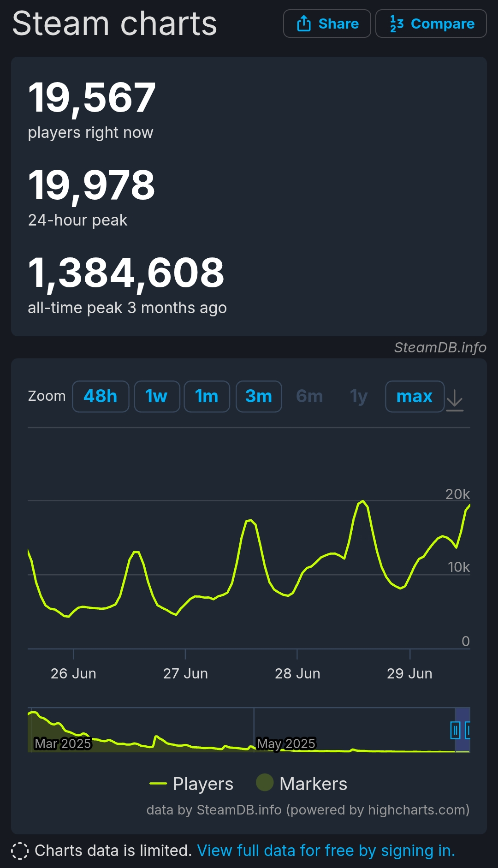Viewport: 498px width, 868px height.
Task: Click the right navigator range handle
Action: coord(468,730)
